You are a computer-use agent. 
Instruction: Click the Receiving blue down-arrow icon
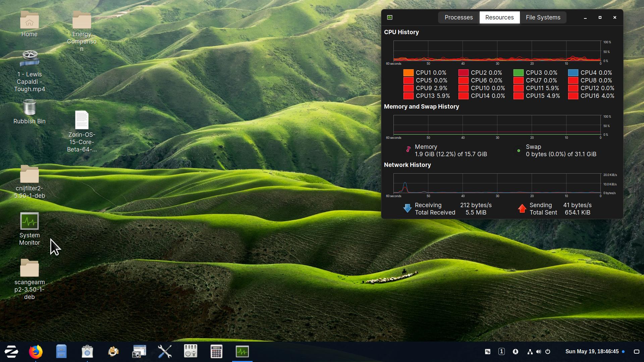click(x=407, y=208)
